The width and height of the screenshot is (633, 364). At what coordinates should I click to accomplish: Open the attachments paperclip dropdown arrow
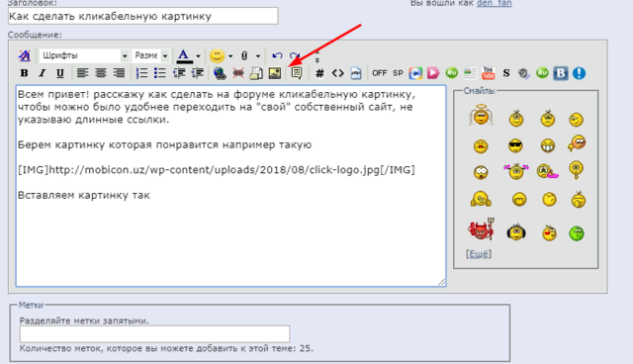(258, 56)
